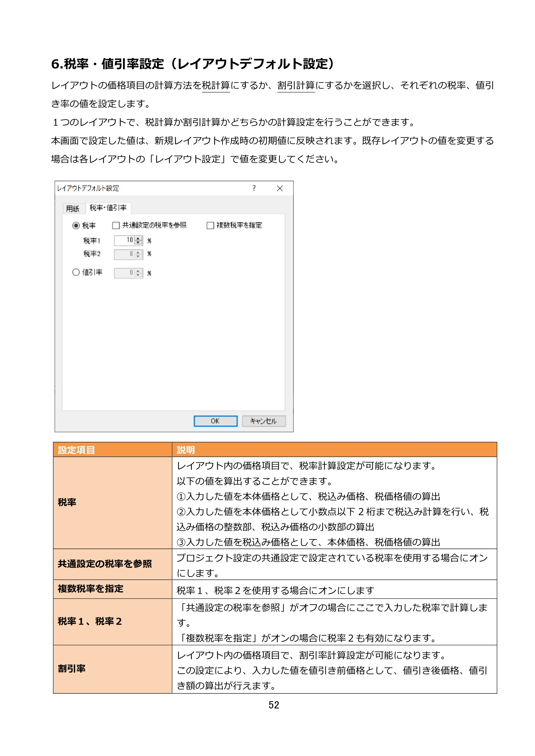Decrease 税率1 with the down spinner arrow
Screen dimensions: 535x756
(x=138, y=243)
